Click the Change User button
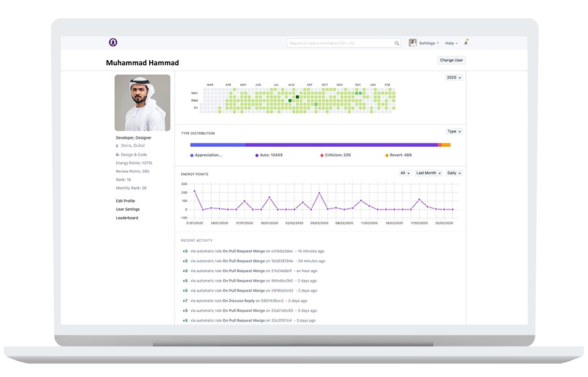This screenshot has height=377, width=588. pos(450,60)
